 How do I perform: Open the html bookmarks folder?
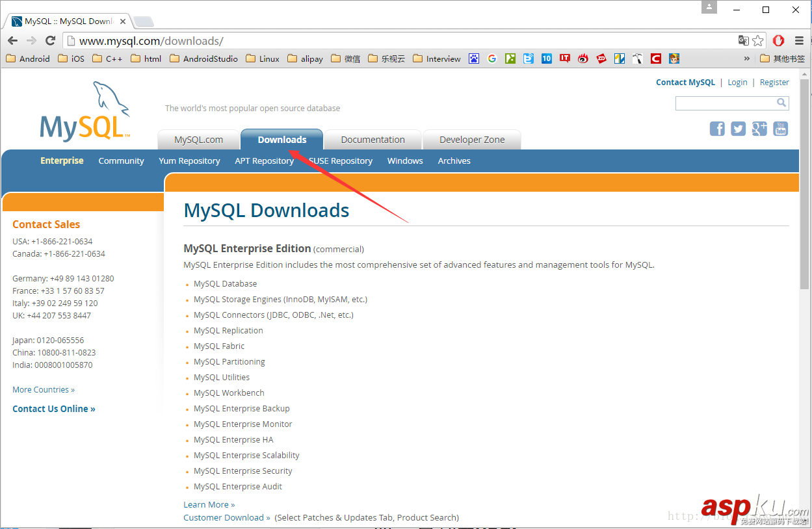[146, 58]
